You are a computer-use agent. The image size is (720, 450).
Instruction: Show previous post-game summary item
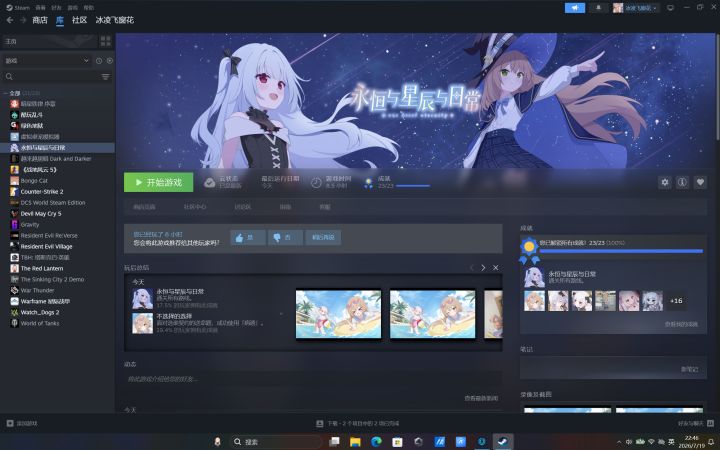(x=472, y=268)
